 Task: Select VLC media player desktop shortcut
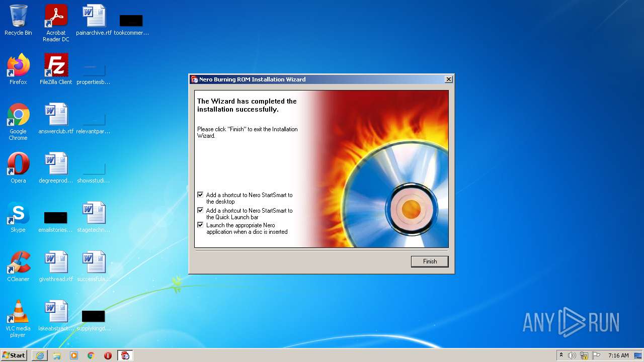tap(18, 319)
